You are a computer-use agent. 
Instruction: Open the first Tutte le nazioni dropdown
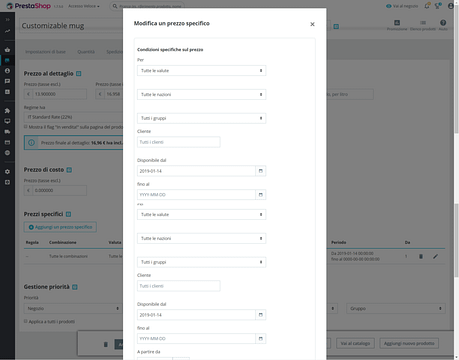coord(202,94)
